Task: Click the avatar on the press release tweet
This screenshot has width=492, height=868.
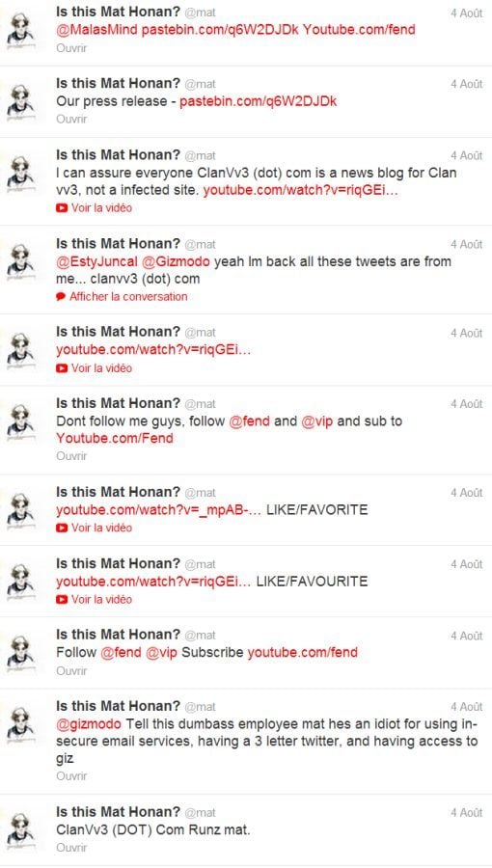Action: (20, 99)
